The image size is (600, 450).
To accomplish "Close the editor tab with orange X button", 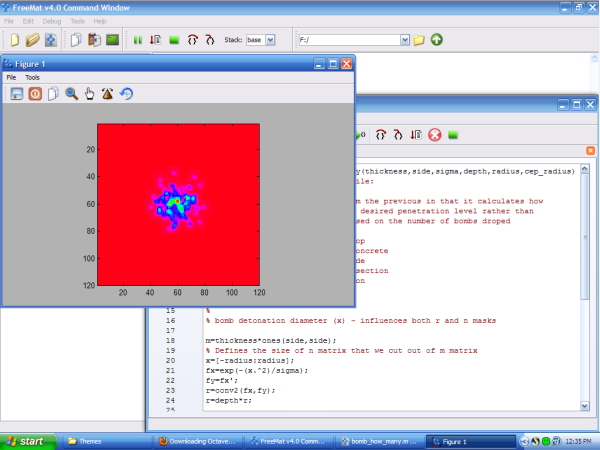I will [590, 151].
